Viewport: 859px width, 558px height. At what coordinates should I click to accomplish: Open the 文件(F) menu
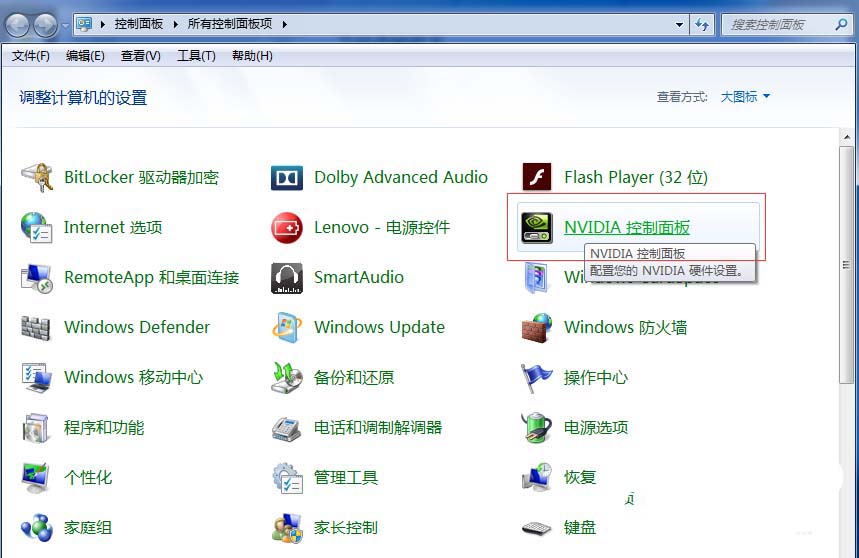[x=31, y=56]
